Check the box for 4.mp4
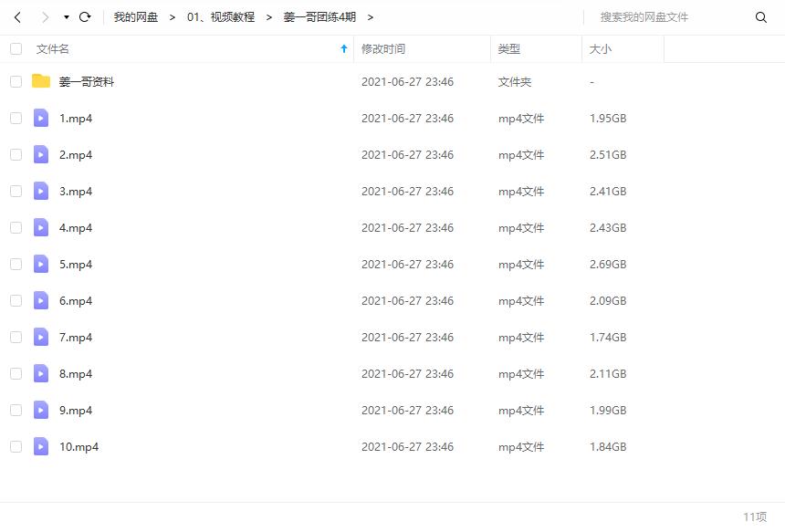The image size is (785, 532). [16, 228]
